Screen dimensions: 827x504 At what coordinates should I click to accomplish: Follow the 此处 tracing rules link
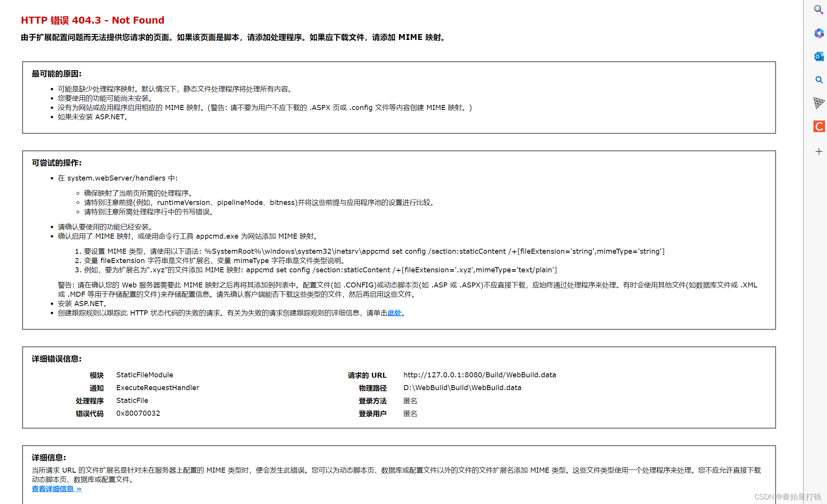point(394,313)
